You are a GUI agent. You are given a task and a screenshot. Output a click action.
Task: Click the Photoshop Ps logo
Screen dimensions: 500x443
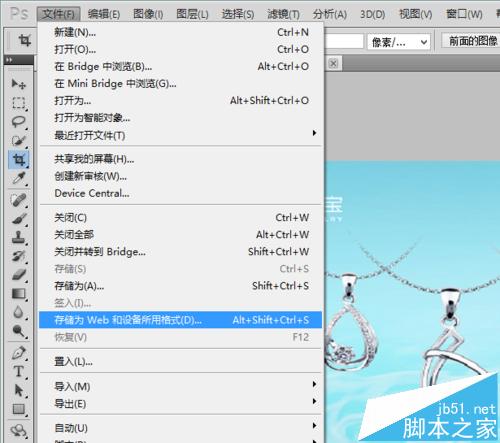[x=19, y=13]
